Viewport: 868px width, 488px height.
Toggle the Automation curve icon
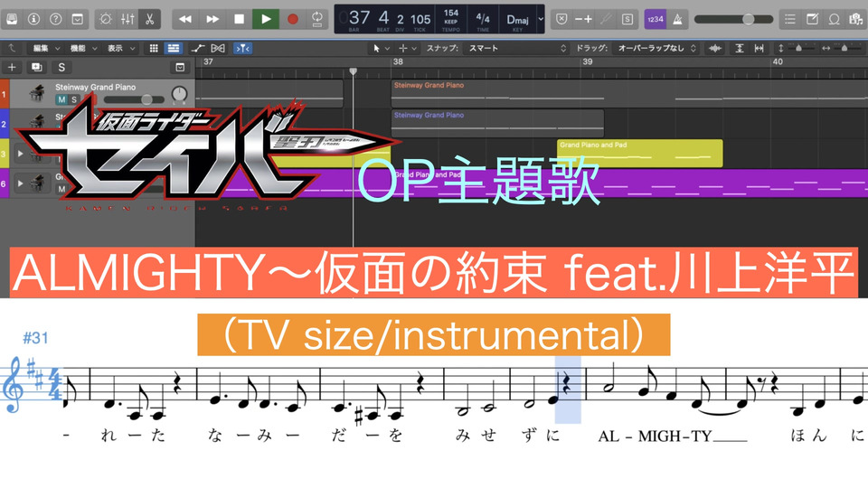click(198, 48)
